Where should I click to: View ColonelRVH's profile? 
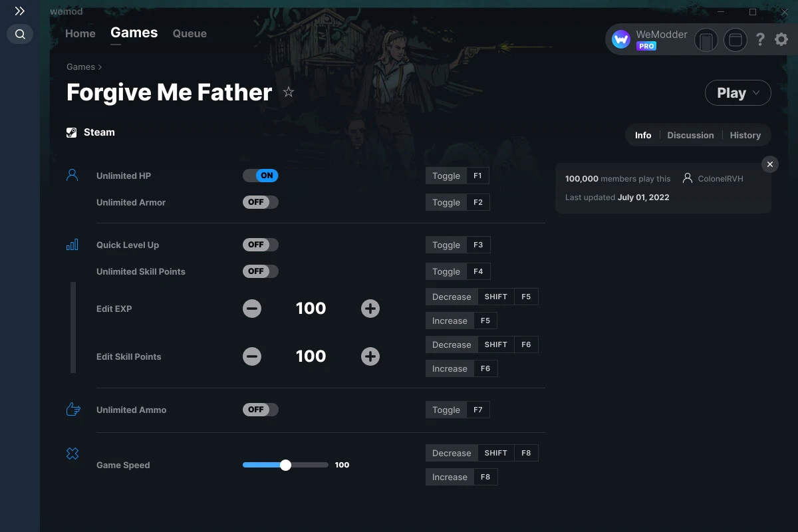720,178
